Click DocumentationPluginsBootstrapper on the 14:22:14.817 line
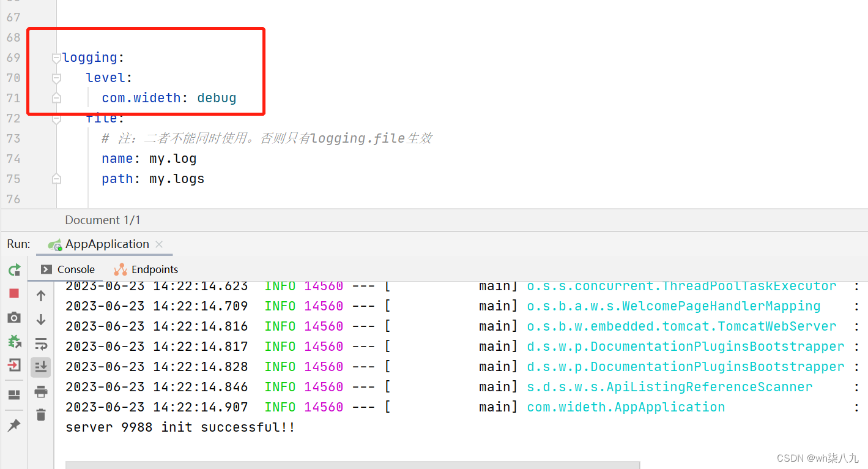 pos(686,347)
